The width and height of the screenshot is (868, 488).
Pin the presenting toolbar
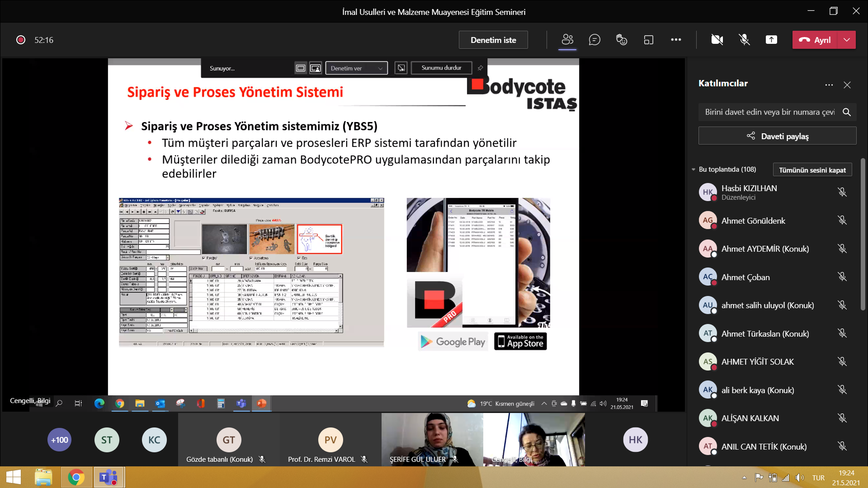point(480,68)
